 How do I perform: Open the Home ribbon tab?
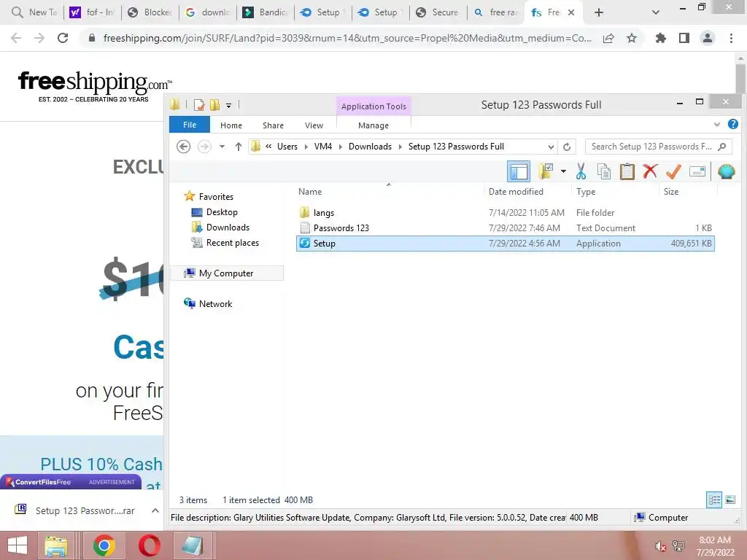[231, 125]
